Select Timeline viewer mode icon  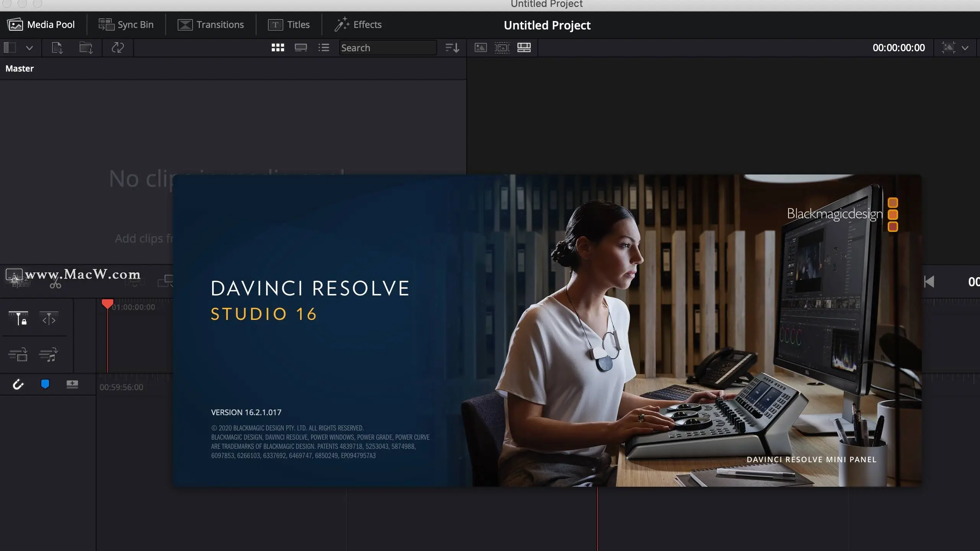pos(524,47)
